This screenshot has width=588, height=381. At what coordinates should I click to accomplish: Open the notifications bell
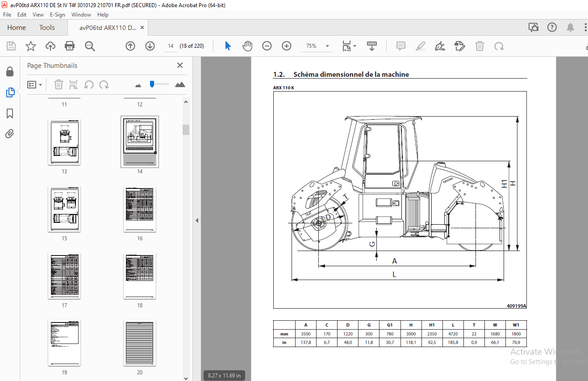coord(570,27)
